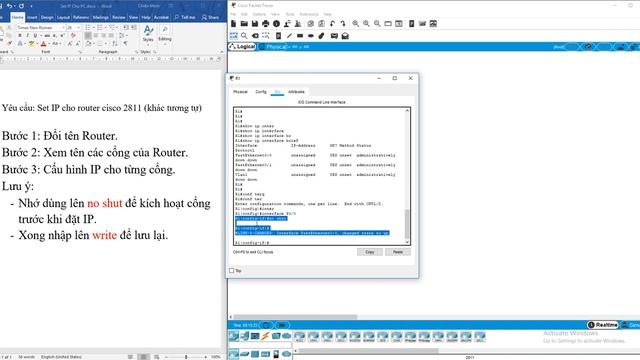Open Change Case Aa dropdown in Word

pos(56,44)
